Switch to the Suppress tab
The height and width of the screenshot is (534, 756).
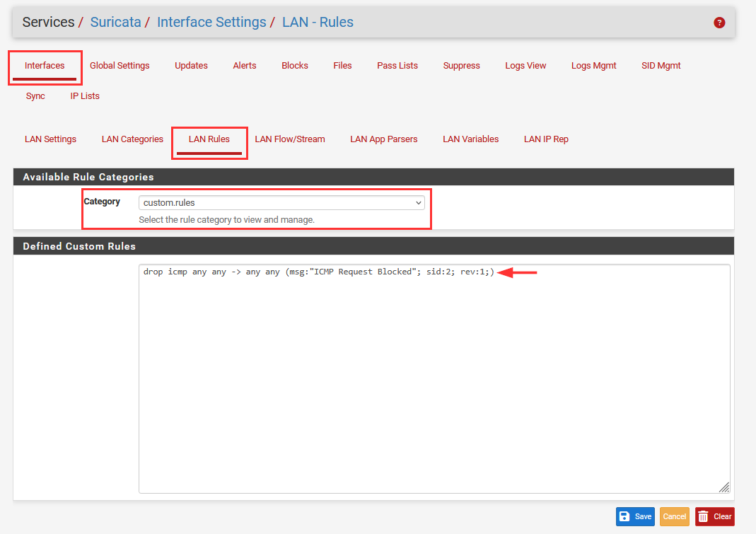461,66
